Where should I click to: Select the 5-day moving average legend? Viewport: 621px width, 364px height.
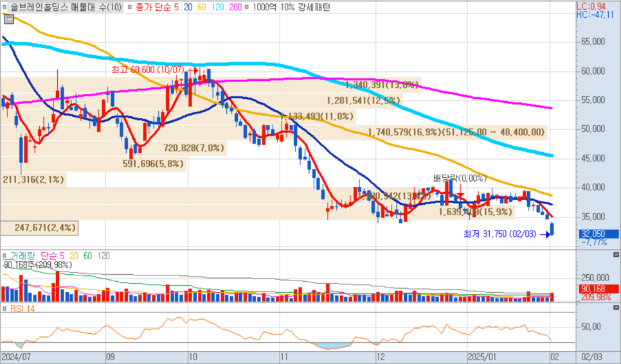(x=176, y=7)
